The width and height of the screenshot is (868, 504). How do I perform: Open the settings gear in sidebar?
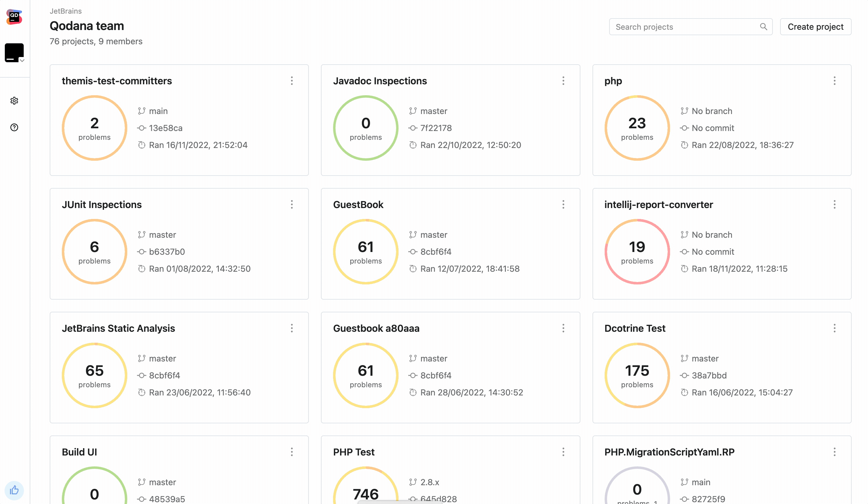(x=14, y=101)
